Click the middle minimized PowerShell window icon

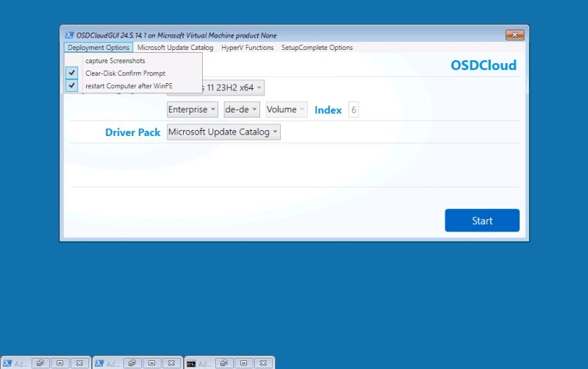click(99, 363)
